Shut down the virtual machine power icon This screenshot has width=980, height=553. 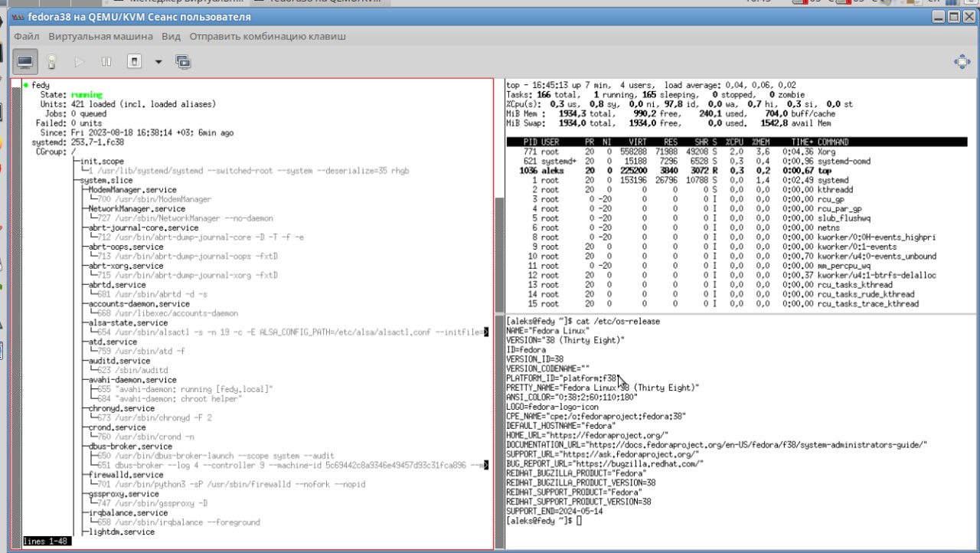(134, 62)
